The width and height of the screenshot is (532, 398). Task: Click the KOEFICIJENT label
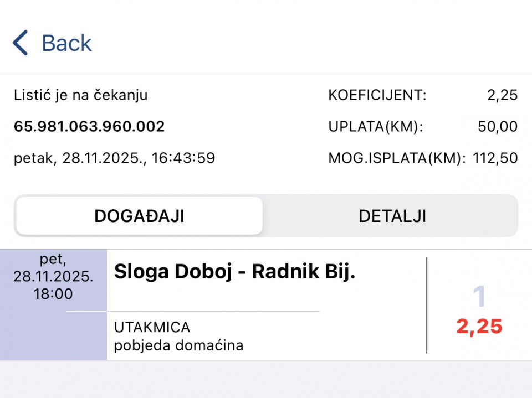tap(377, 95)
